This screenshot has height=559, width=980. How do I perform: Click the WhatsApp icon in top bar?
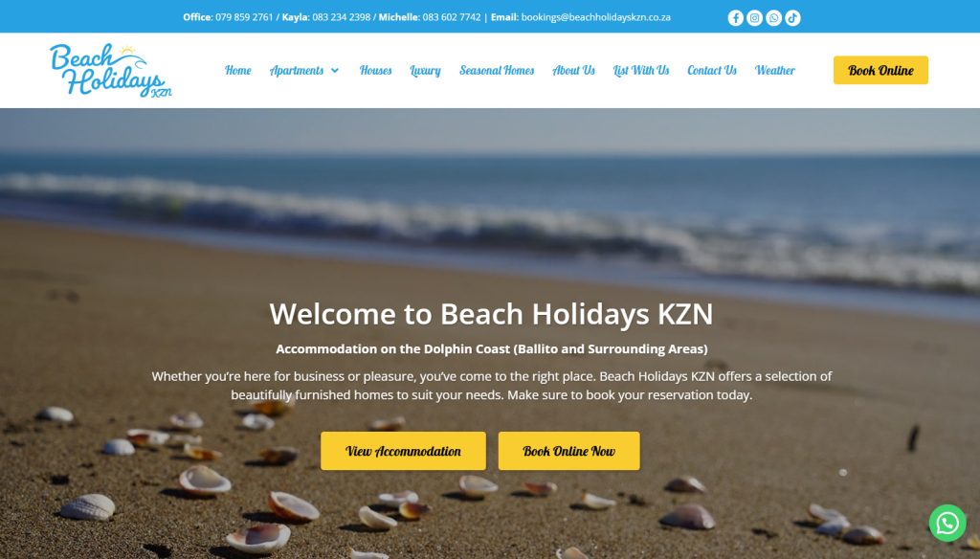pos(773,18)
